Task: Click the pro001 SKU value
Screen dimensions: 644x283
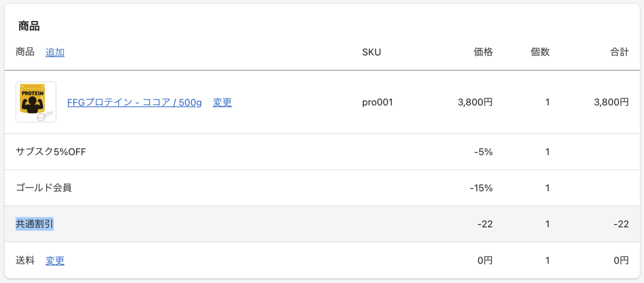Action: tap(378, 102)
